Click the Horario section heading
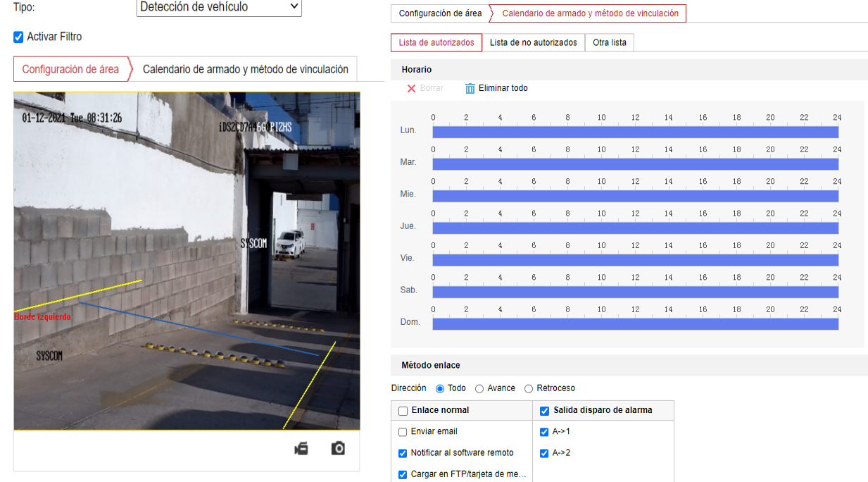868x482 pixels. 417,70
